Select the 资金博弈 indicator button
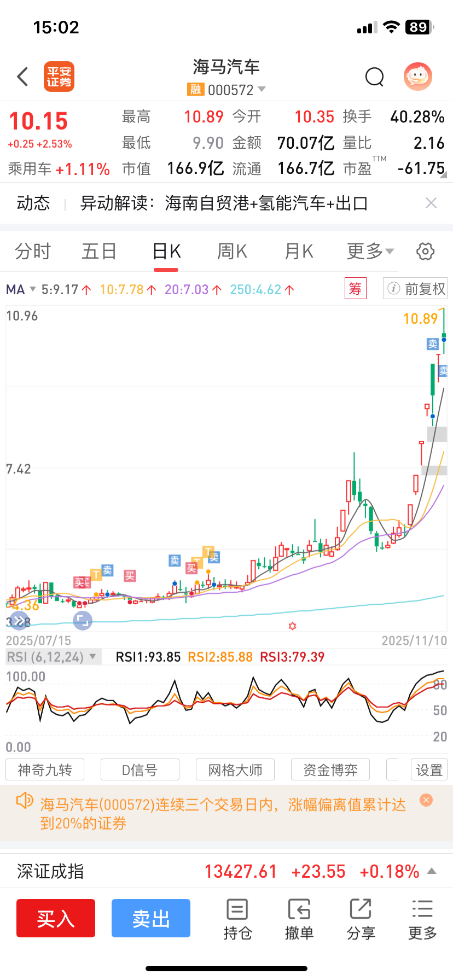 click(330, 770)
